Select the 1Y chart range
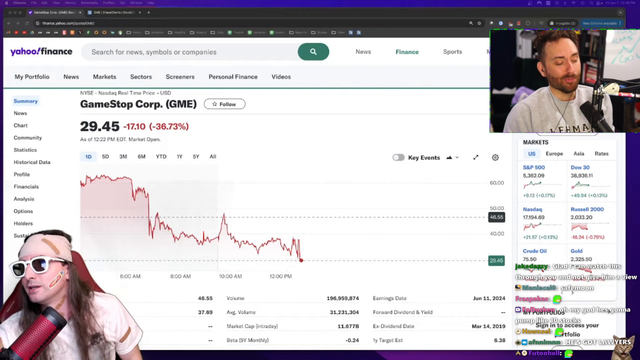 pyautogui.click(x=179, y=157)
